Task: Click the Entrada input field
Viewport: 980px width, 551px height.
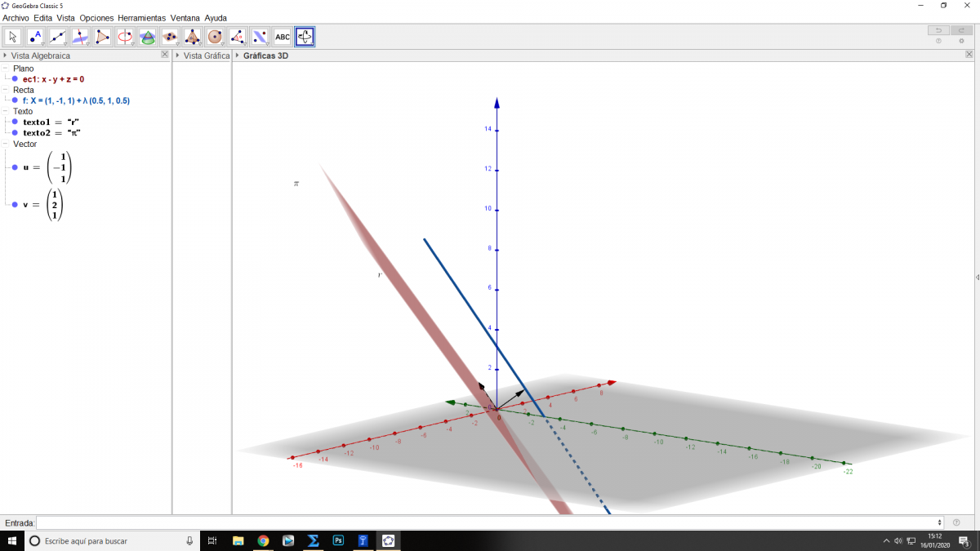Action: coord(488,522)
